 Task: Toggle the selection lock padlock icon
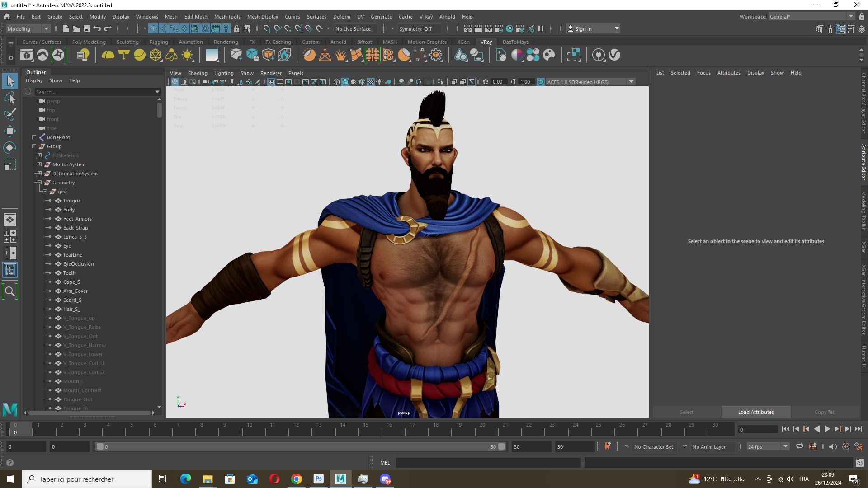[x=236, y=28]
